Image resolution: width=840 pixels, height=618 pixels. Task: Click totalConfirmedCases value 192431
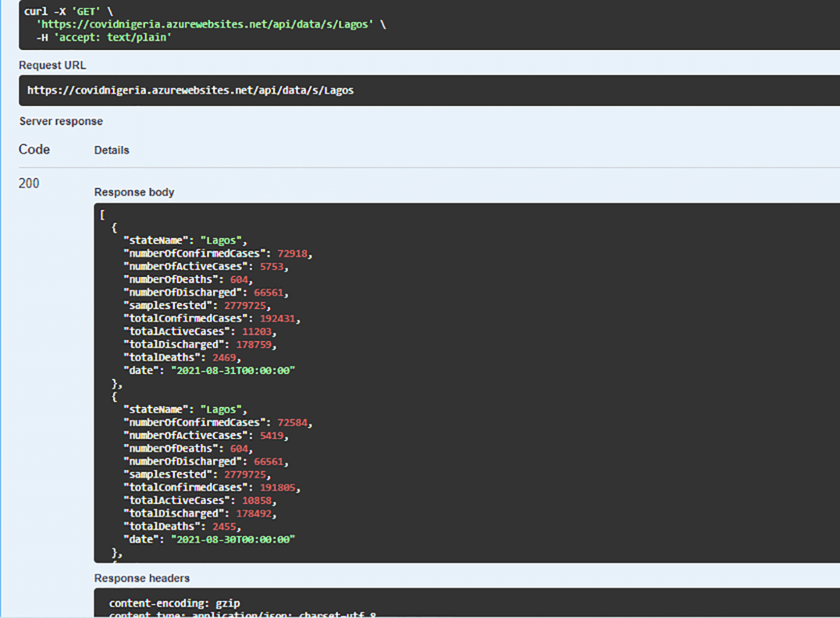(277, 318)
